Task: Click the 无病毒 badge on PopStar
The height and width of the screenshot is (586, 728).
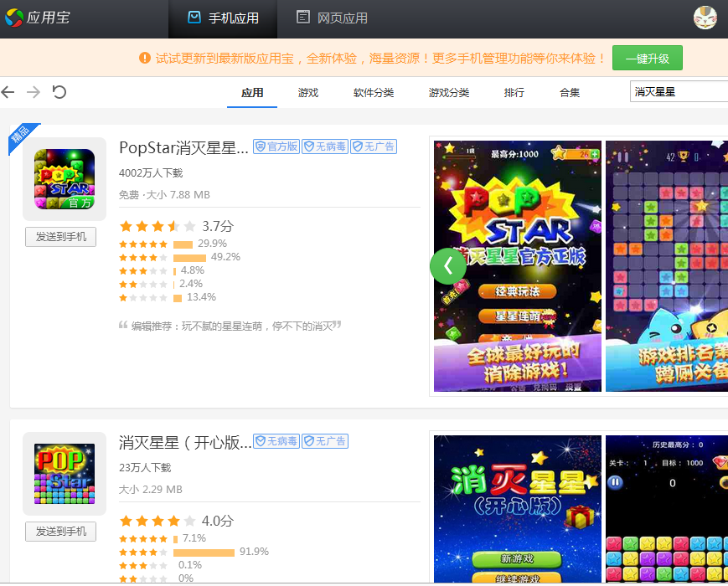Action: click(x=325, y=146)
